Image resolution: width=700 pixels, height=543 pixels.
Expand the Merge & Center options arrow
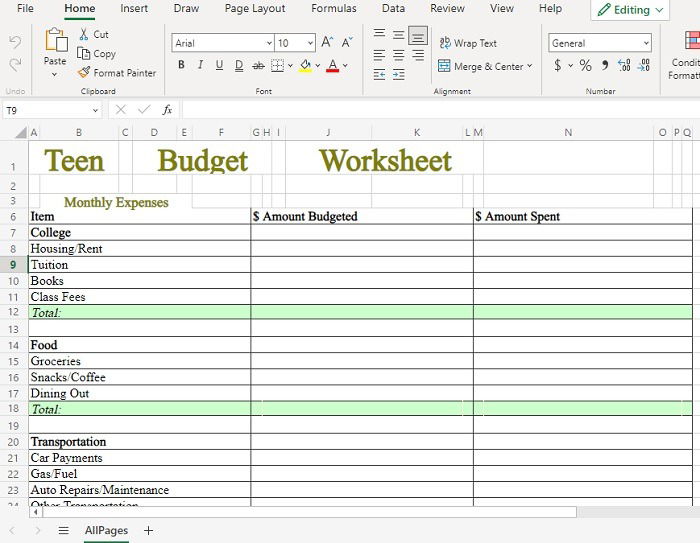pos(529,66)
